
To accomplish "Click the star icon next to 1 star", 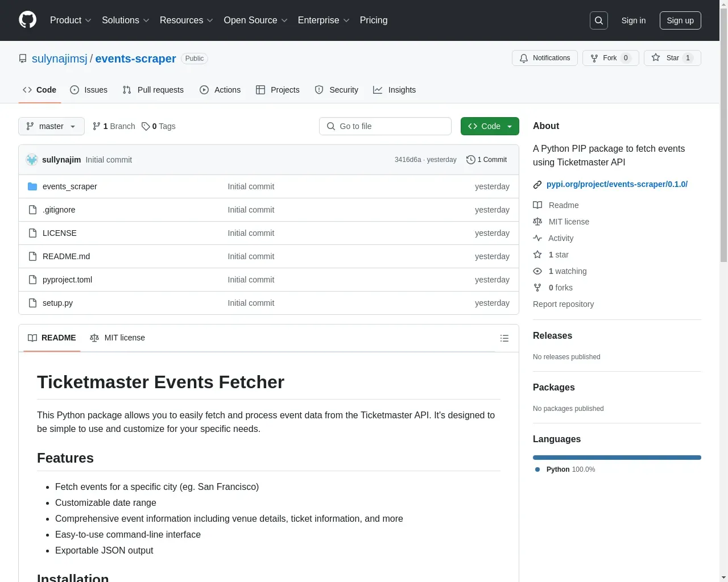I will point(537,255).
